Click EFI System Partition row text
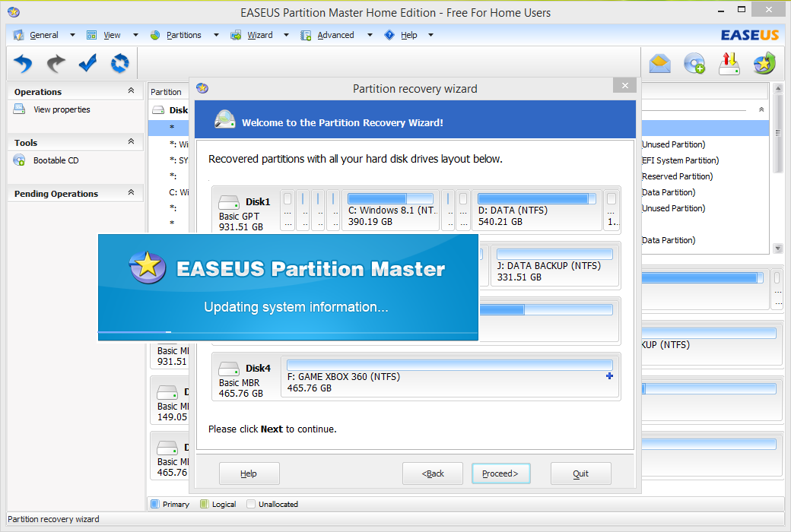This screenshot has width=791, height=532. tap(680, 160)
